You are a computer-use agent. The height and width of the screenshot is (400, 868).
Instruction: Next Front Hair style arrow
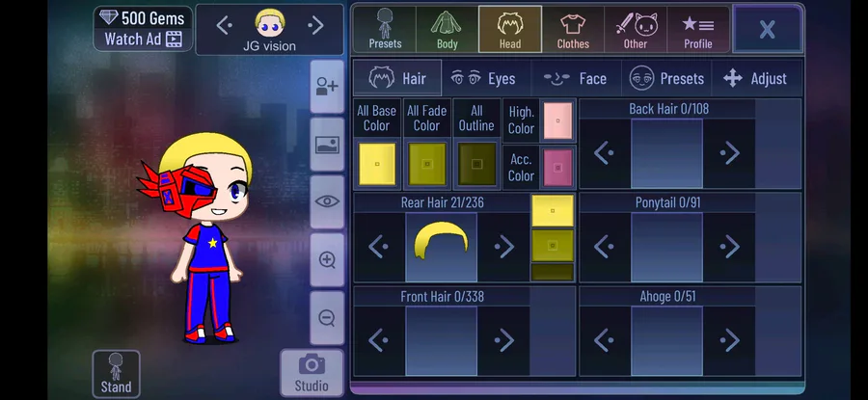pos(503,340)
